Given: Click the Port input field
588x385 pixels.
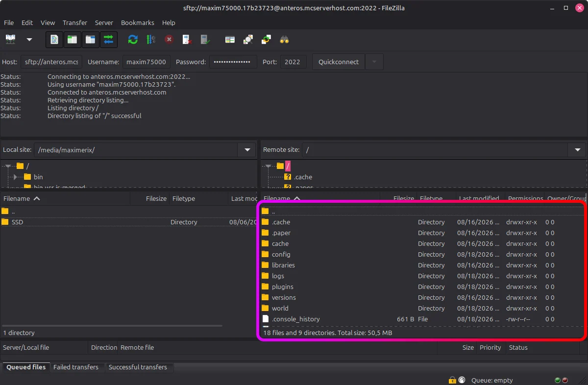Looking at the screenshot, I should (293, 62).
